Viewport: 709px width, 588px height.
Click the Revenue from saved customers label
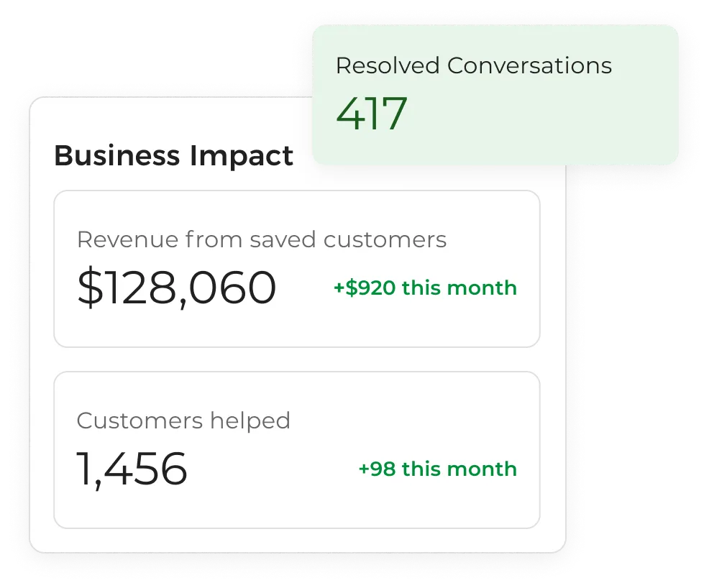[x=261, y=239]
